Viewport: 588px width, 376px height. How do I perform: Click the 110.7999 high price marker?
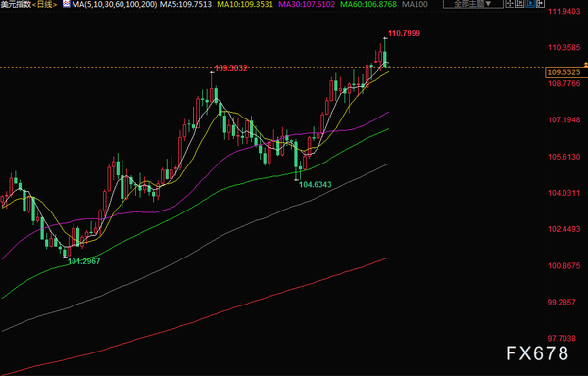(x=404, y=33)
